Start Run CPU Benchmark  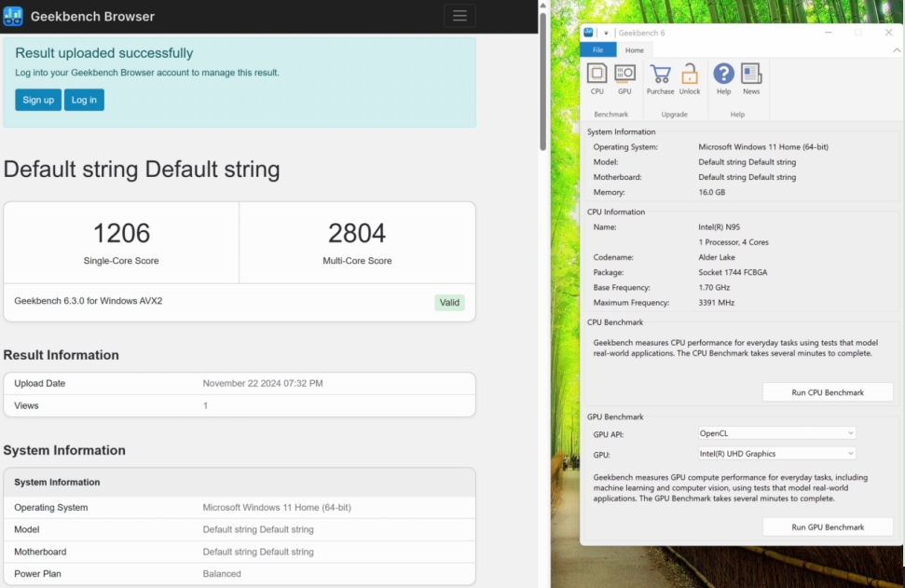coord(827,392)
